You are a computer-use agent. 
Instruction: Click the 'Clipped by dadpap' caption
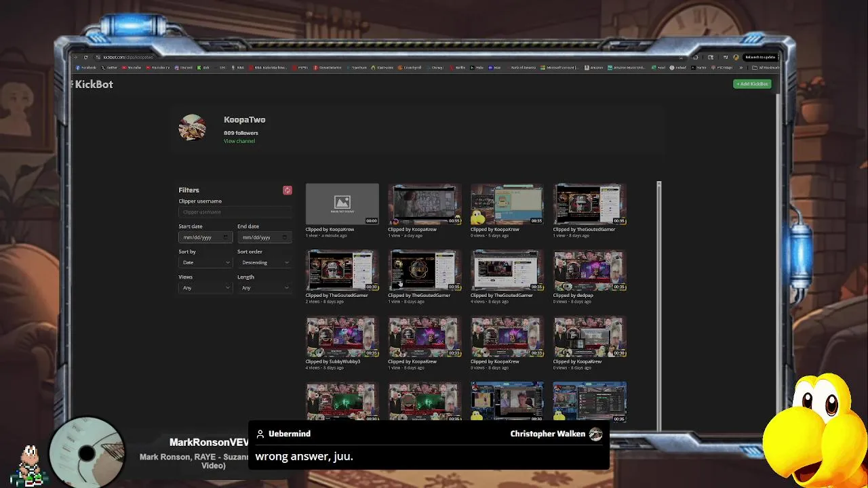573,296
